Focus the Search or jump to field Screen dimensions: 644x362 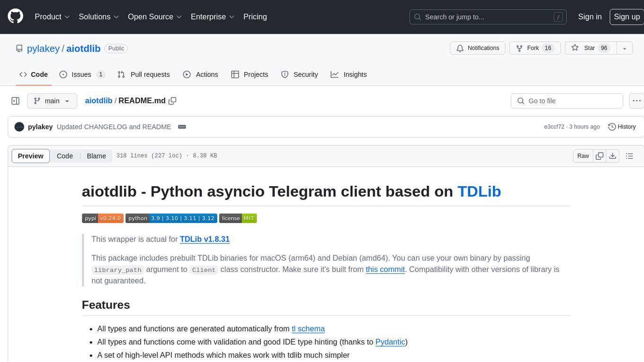(x=489, y=17)
